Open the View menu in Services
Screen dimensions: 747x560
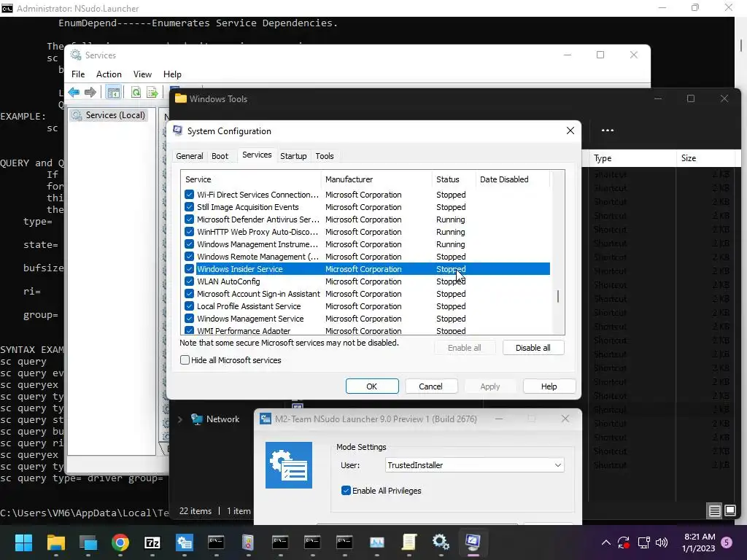tap(142, 74)
